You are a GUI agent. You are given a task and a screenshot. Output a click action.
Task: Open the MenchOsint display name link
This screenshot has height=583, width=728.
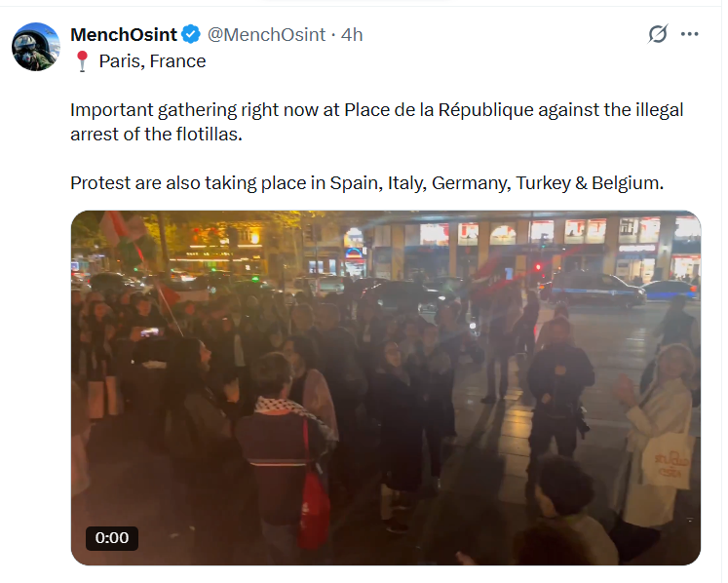point(124,35)
